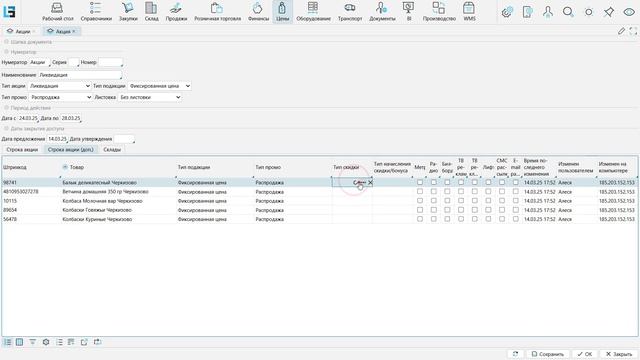
Task: Collapse the Нумератор section
Action: pos(6,52)
